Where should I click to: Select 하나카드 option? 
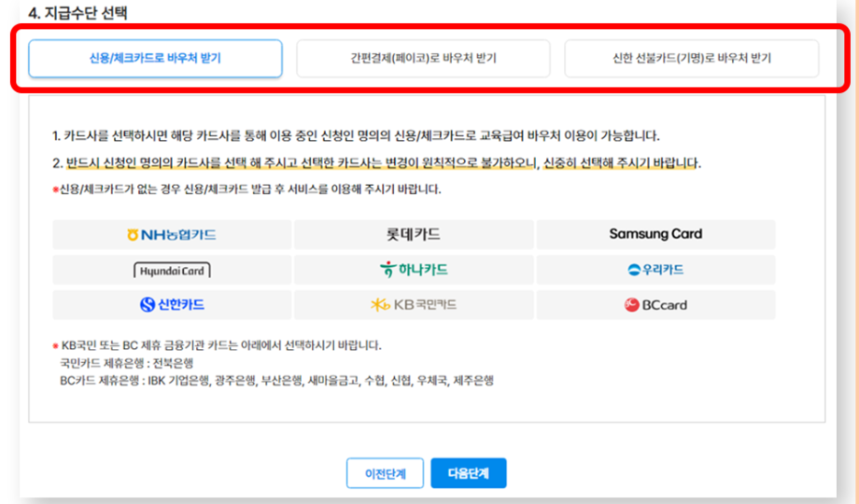click(x=414, y=270)
